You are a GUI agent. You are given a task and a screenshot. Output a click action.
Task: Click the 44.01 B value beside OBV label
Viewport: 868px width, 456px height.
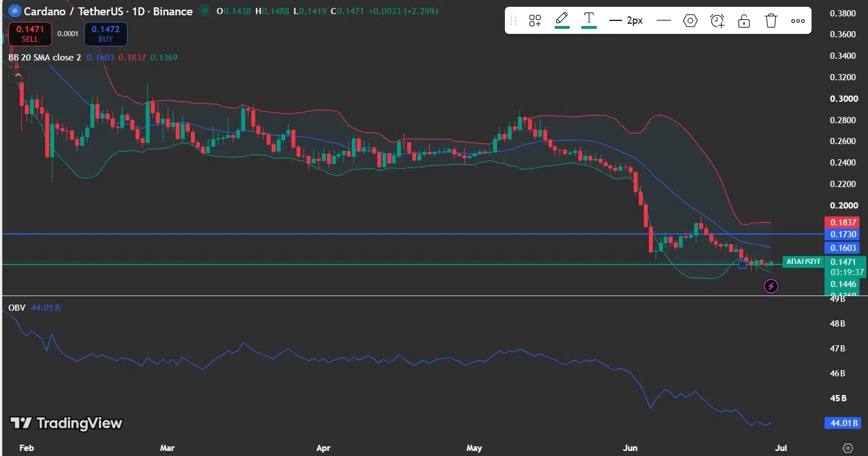46,308
